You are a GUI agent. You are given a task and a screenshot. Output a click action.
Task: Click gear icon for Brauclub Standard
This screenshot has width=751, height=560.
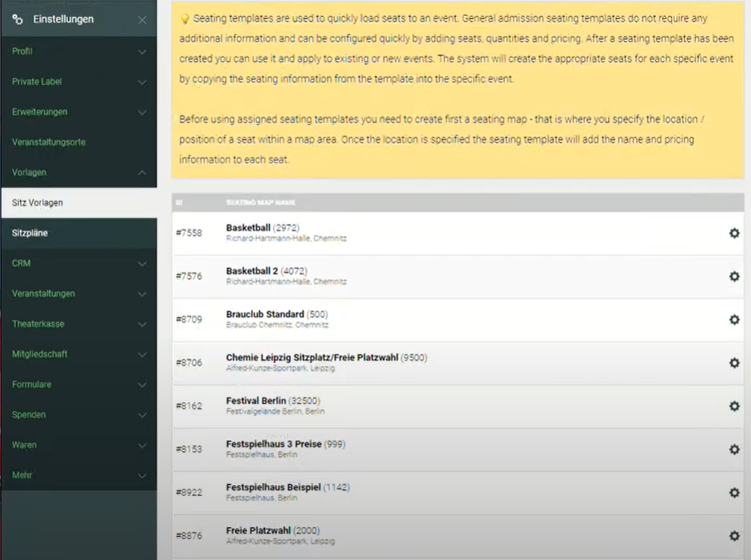(x=733, y=320)
